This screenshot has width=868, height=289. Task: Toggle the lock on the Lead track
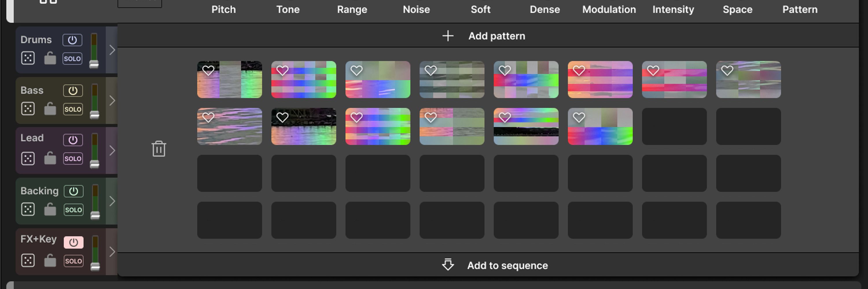pos(50,158)
